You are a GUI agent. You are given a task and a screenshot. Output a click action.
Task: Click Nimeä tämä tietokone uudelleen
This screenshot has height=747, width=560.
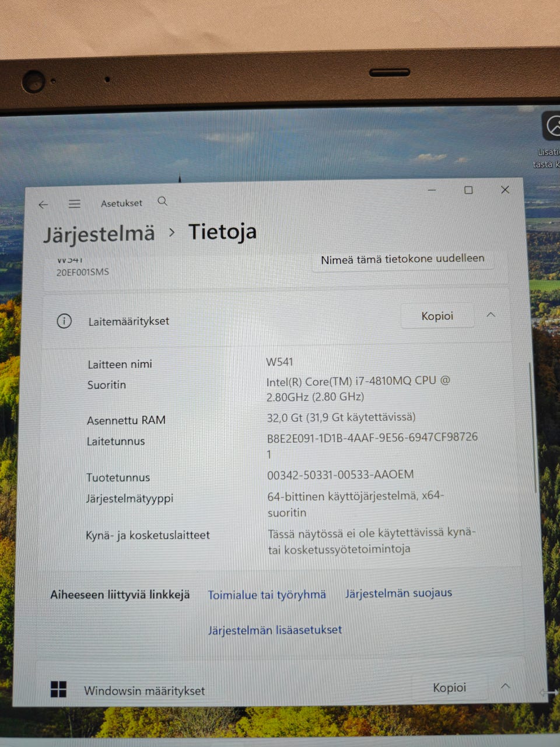402,259
